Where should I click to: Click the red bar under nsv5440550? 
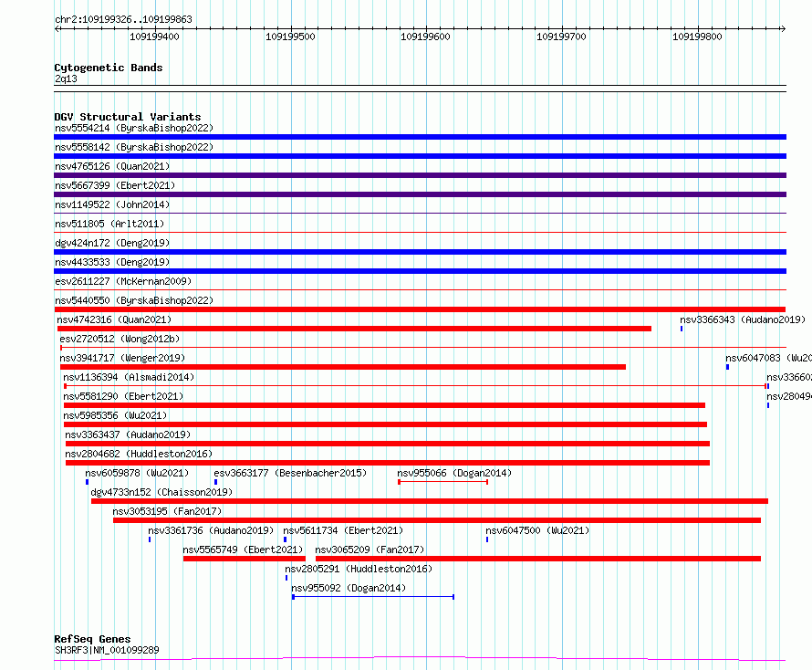[420, 309]
